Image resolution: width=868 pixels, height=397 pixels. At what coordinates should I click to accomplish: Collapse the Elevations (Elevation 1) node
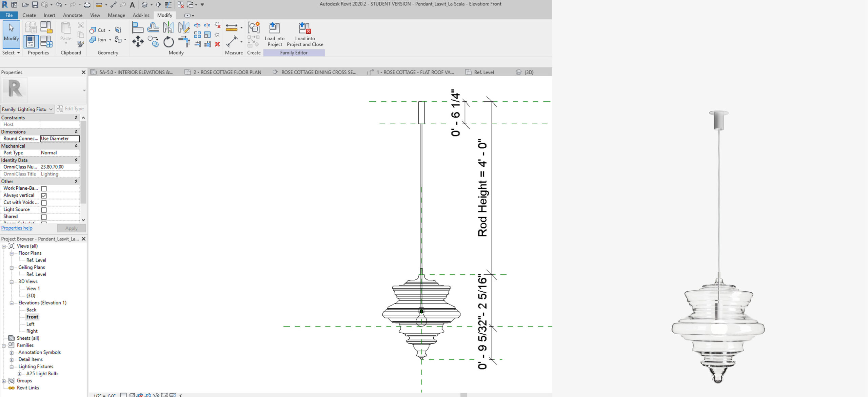[x=12, y=303]
